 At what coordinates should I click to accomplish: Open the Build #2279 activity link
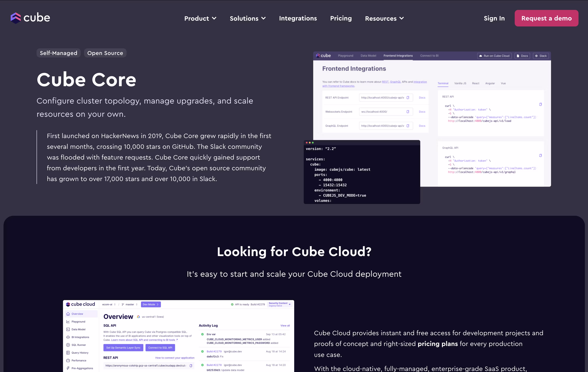(x=214, y=352)
